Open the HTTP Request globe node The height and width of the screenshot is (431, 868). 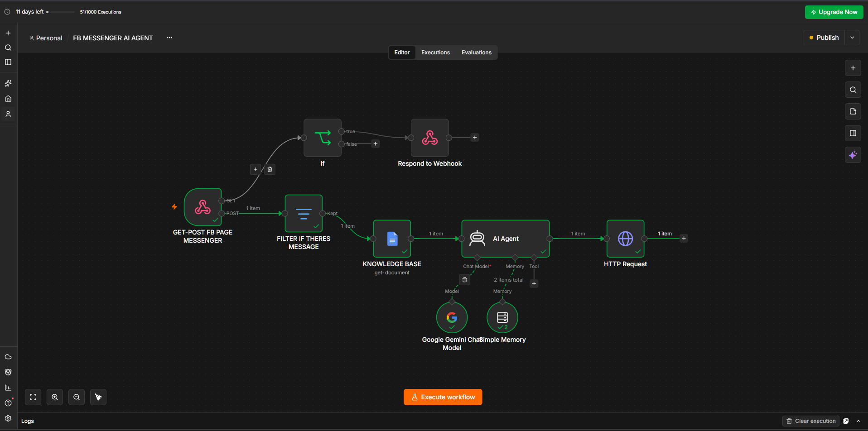coord(626,239)
